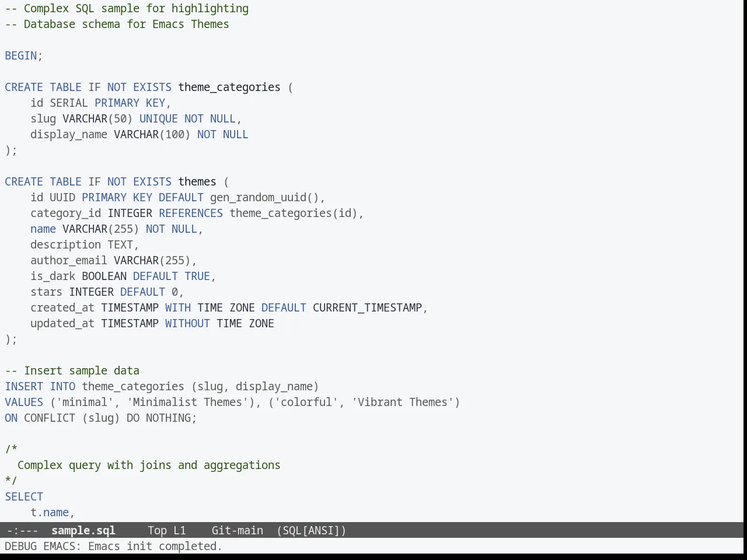This screenshot has width=747, height=560.
Task: Click the 'Complex query with joins and aggregations' comment
Action: click(149, 465)
